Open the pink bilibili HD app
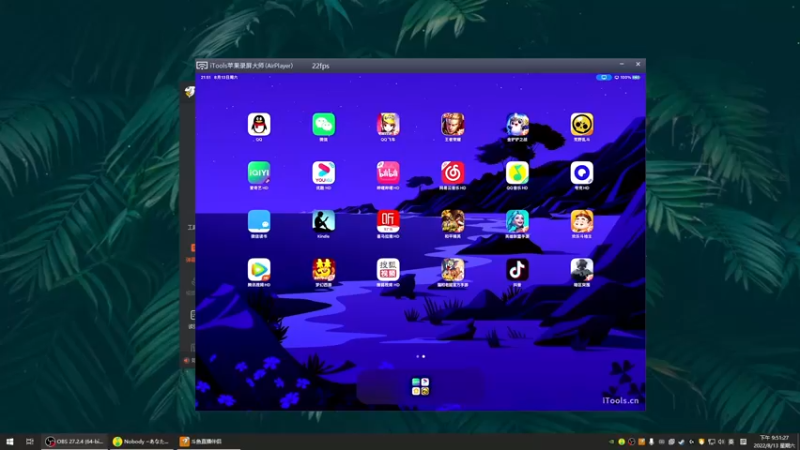Viewport: 800px width, 450px height. point(388,173)
